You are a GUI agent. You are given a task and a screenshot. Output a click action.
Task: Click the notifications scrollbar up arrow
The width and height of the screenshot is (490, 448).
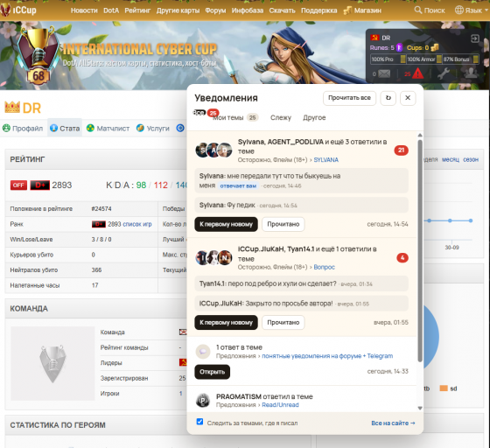420,136
